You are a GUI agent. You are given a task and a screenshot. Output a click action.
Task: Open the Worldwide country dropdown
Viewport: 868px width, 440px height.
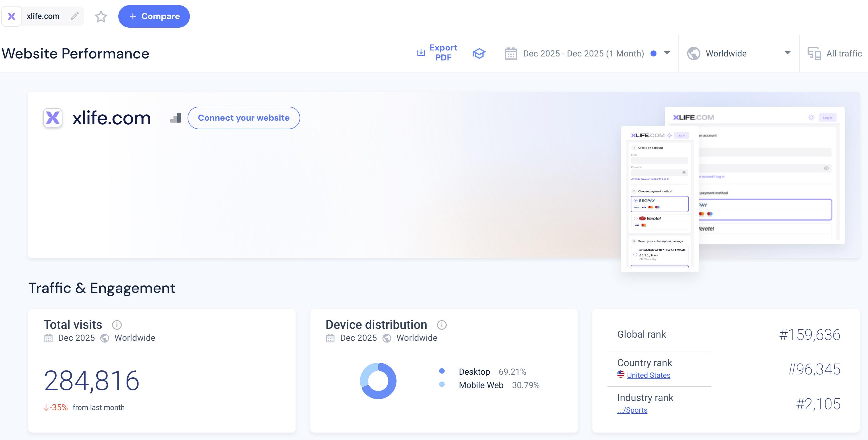pos(787,53)
